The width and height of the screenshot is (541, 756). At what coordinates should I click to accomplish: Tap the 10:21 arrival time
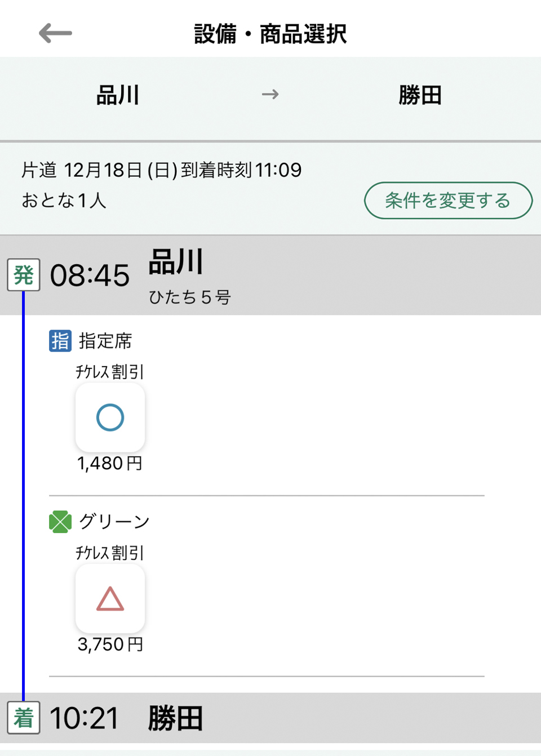[x=85, y=718]
